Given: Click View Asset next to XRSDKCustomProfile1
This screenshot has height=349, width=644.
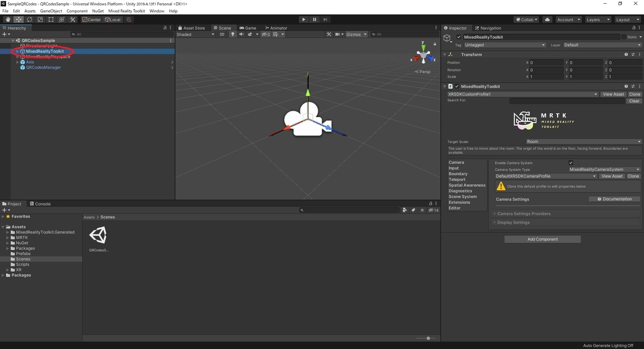Looking at the screenshot, I should (613, 94).
